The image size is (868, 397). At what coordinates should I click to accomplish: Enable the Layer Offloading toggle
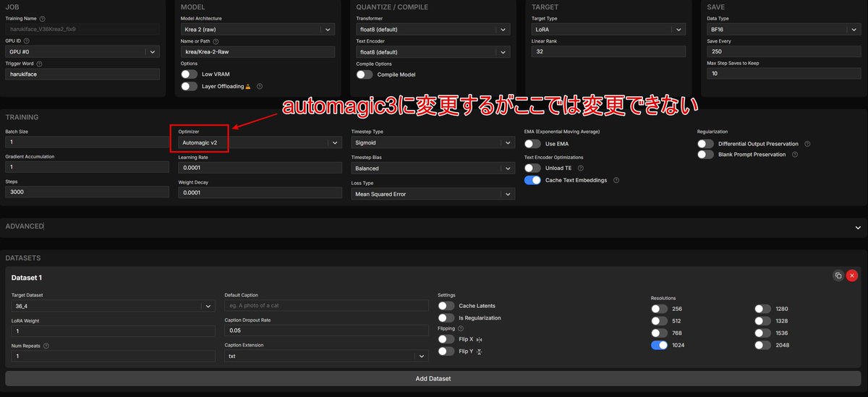tap(189, 86)
